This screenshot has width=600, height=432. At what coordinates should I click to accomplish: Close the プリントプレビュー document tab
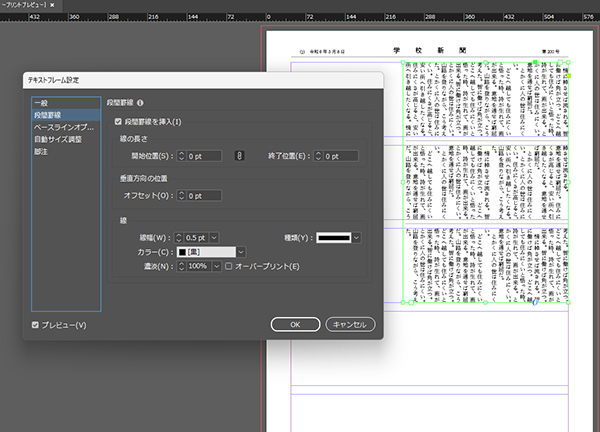52,5
